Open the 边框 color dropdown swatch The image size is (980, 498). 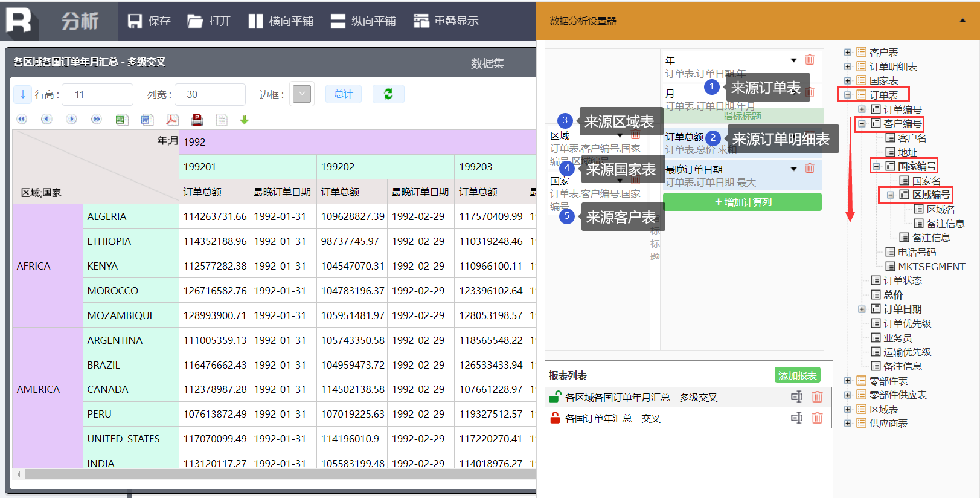click(302, 94)
